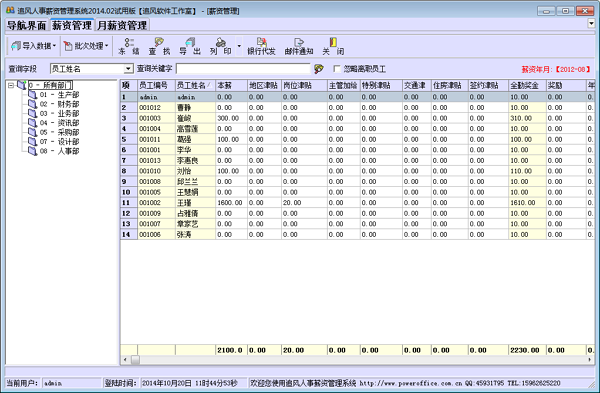Click the 特别津贴 column header
Viewport: 600px width, 393px height.
coord(381,86)
